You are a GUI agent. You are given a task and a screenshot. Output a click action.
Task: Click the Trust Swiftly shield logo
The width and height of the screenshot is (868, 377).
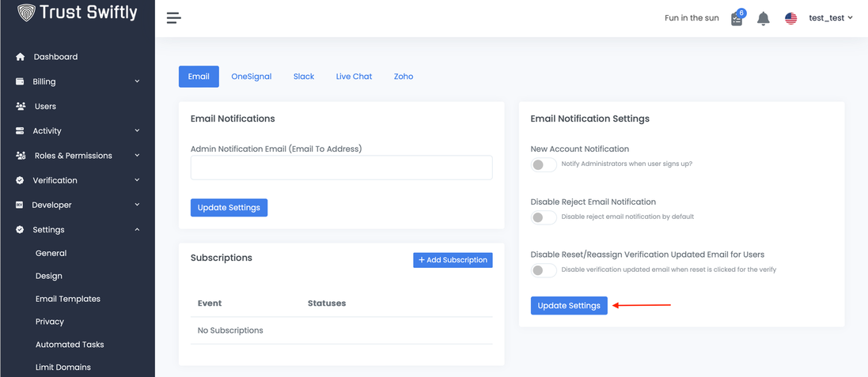pyautogui.click(x=26, y=13)
